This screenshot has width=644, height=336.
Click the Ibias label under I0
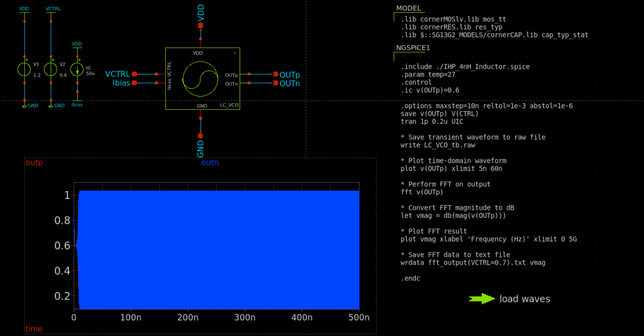click(77, 105)
